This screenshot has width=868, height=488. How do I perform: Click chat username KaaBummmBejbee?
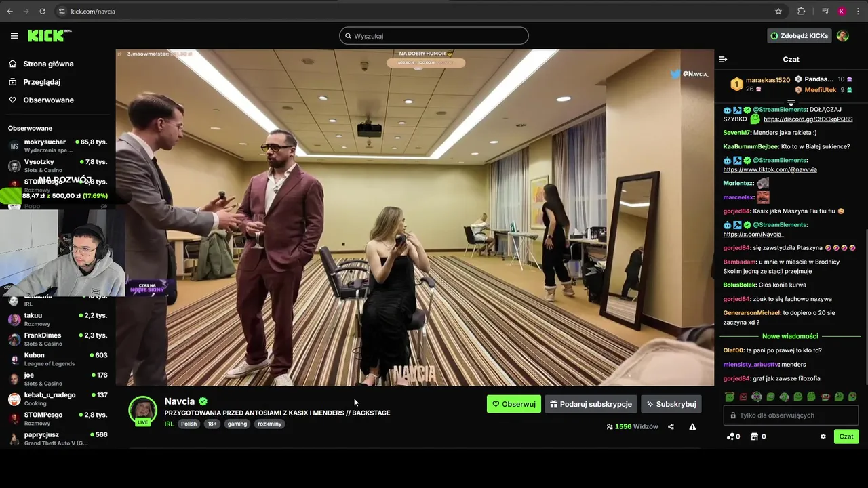(750, 146)
